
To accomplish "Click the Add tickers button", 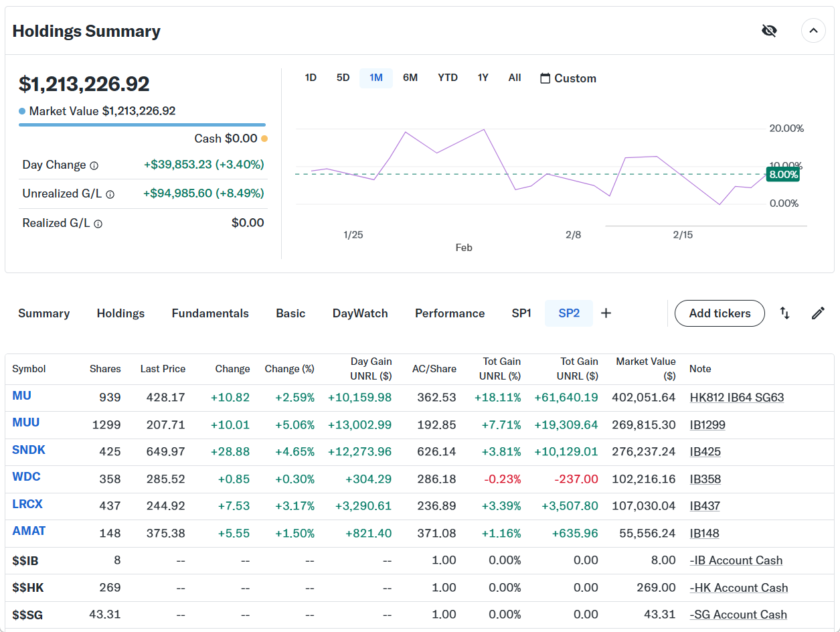I will click(720, 313).
